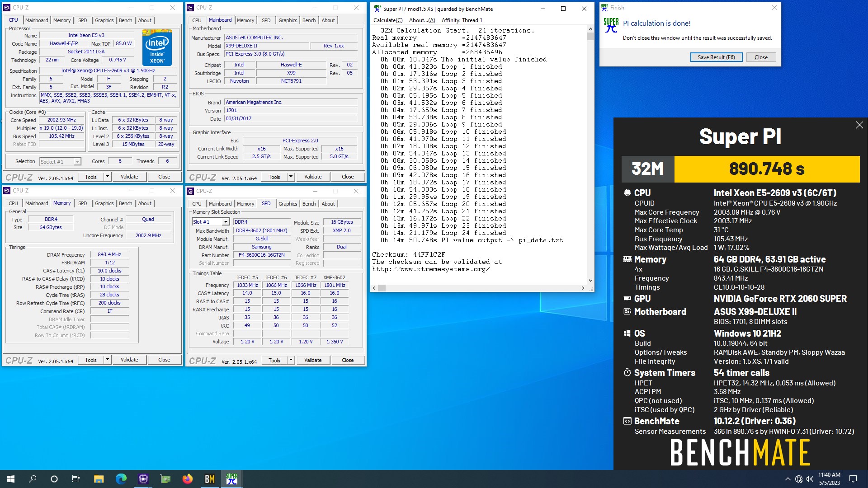
Task: Open Tools dropdown arrow in SPD window
Action: tap(291, 360)
